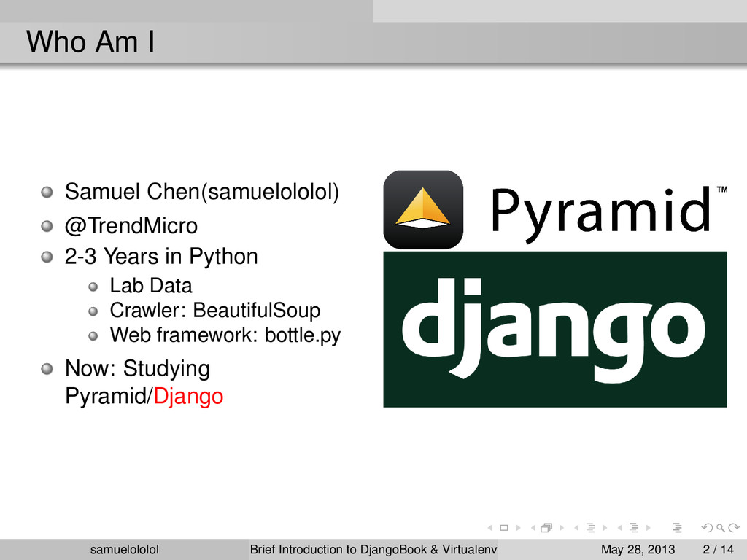The image size is (747, 560).
Task: Click the footer author 'samuelololol'
Action: pos(124,550)
